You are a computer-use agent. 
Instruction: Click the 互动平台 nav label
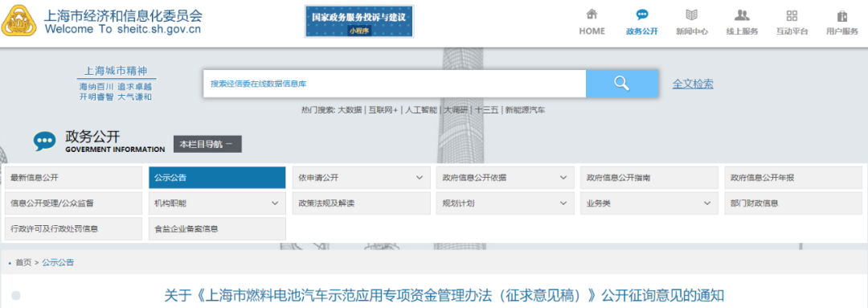792,31
